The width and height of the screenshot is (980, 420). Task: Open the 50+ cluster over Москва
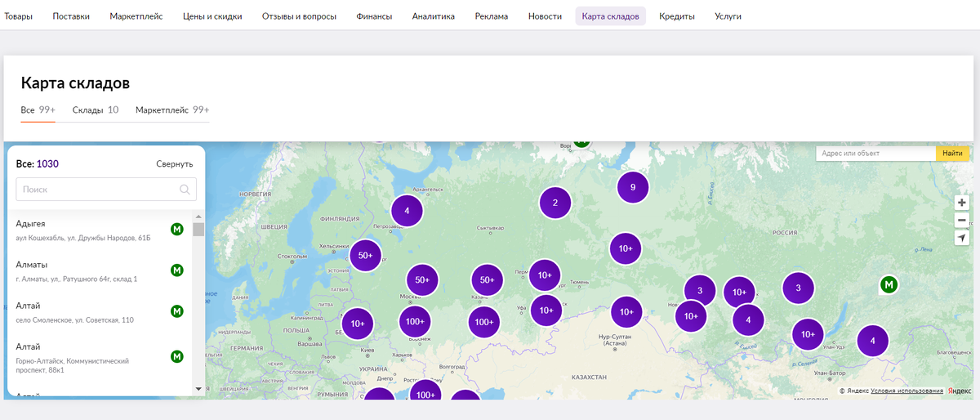tap(422, 280)
